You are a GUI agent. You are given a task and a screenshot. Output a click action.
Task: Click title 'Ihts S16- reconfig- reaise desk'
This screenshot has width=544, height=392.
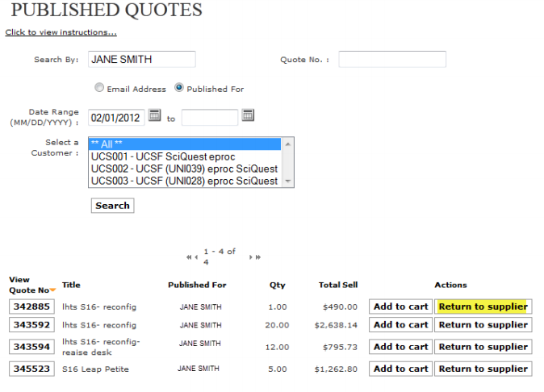(101, 347)
